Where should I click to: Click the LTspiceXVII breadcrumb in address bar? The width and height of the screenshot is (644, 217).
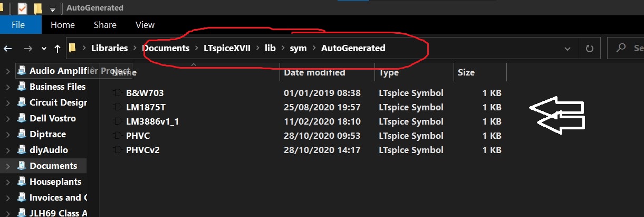pos(227,48)
